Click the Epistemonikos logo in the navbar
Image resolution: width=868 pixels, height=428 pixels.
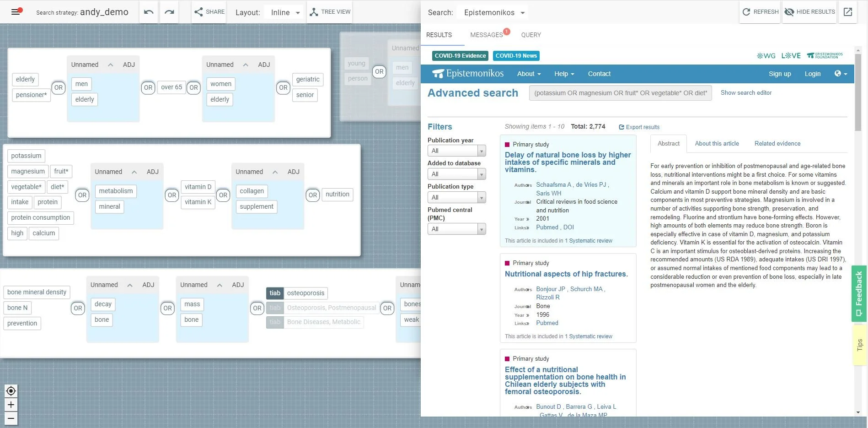point(468,74)
